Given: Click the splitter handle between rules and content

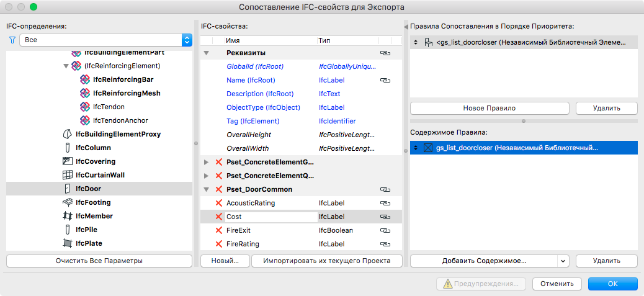Looking at the screenshot, I should point(524,120).
